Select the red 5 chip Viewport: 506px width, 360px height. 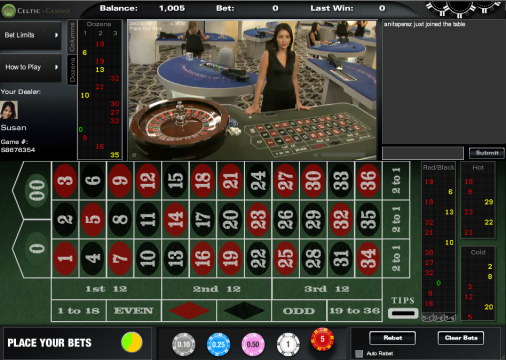coord(322,339)
